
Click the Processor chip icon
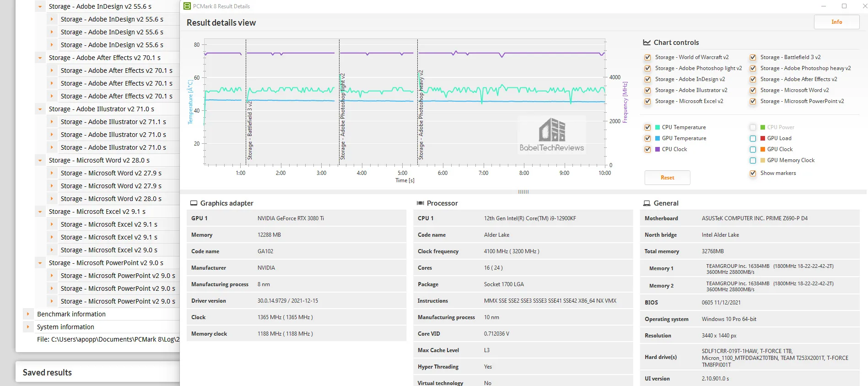tap(420, 203)
